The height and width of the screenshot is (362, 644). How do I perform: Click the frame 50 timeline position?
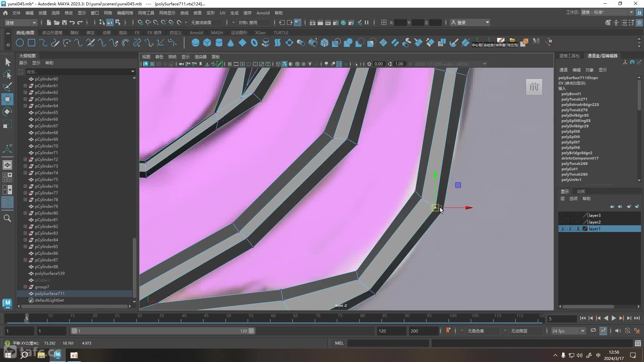(x=228, y=318)
